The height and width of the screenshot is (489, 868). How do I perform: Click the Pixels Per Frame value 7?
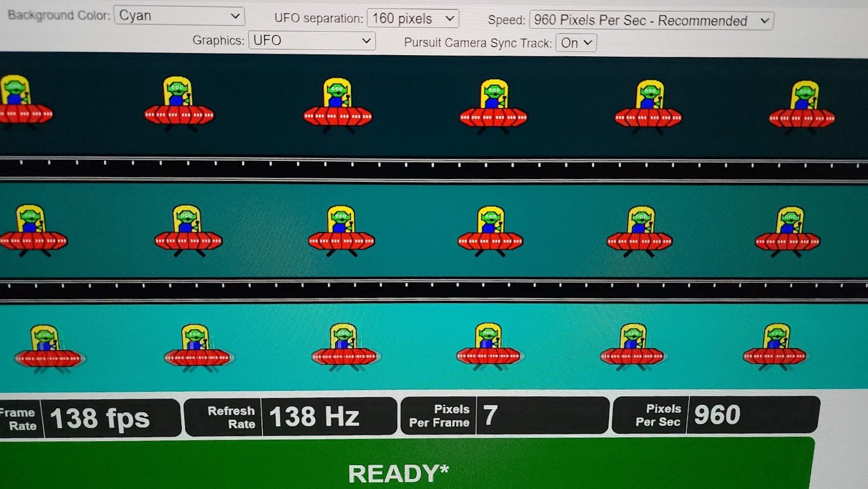click(491, 416)
